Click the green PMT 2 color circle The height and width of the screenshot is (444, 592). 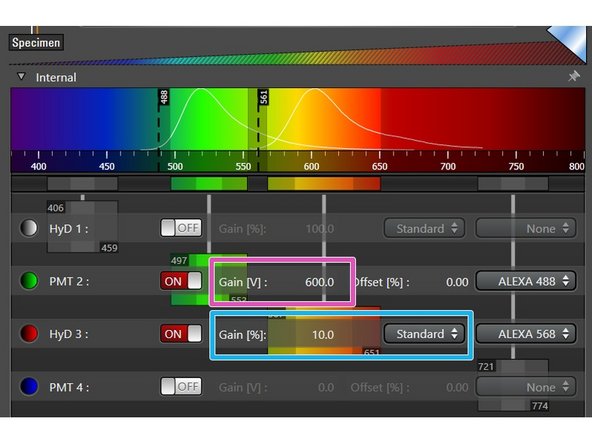coord(29,281)
